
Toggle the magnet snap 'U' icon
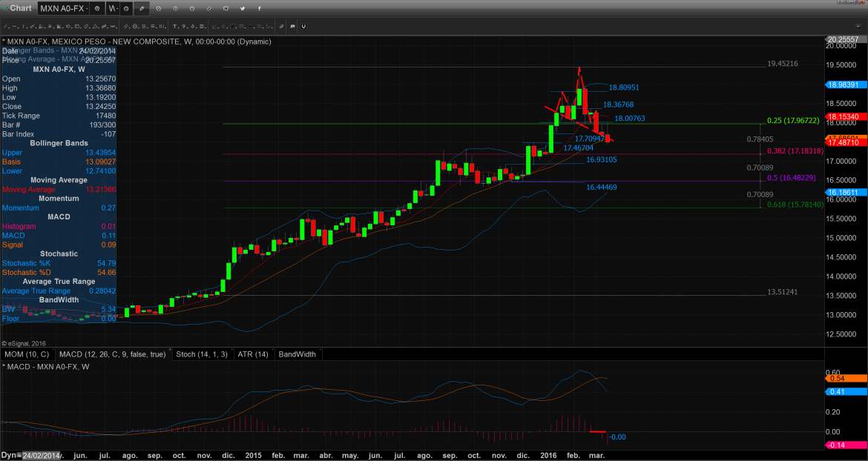tap(303, 26)
